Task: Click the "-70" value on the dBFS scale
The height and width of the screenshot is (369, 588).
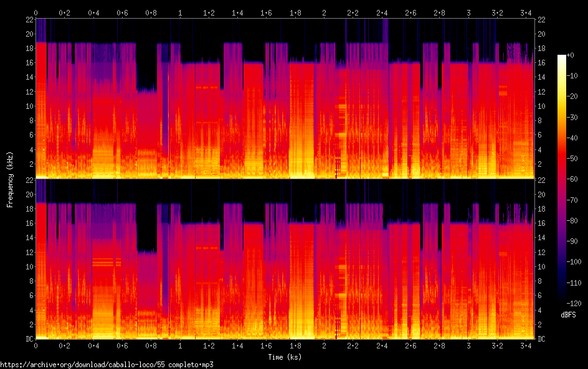Action: coord(572,200)
